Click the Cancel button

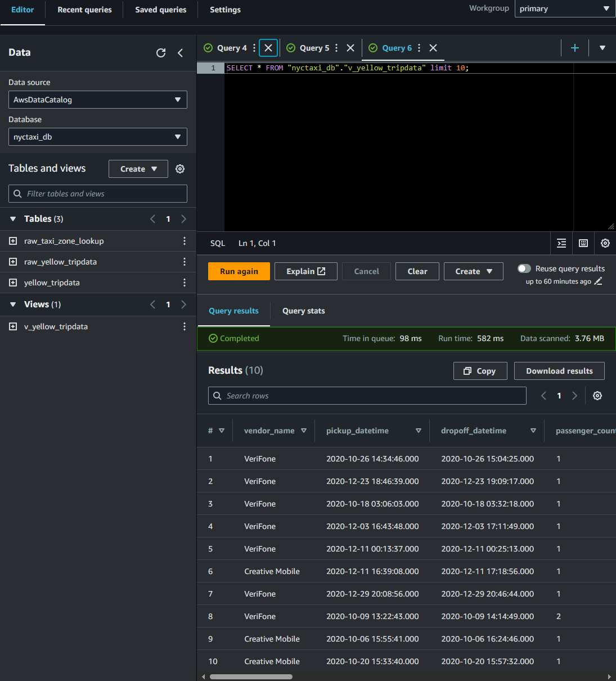click(366, 271)
